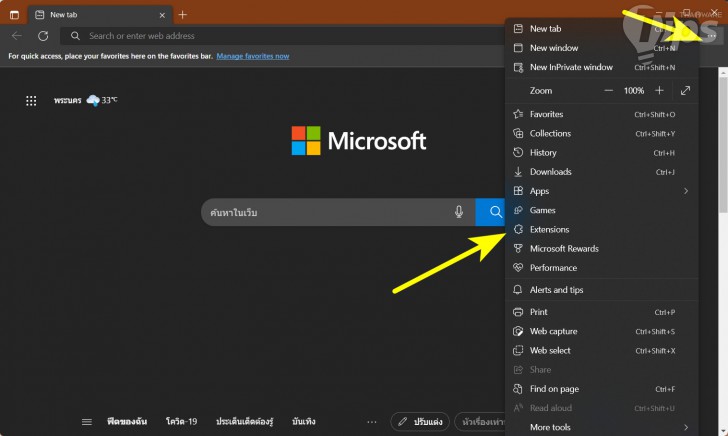Expand the Apps submenu arrow

tap(686, 191)
